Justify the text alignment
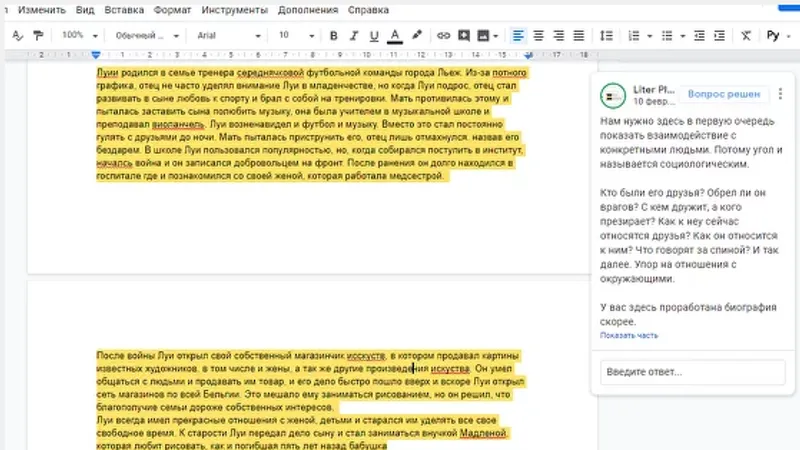Screen dimensions: 800x450 coord(579,36)
